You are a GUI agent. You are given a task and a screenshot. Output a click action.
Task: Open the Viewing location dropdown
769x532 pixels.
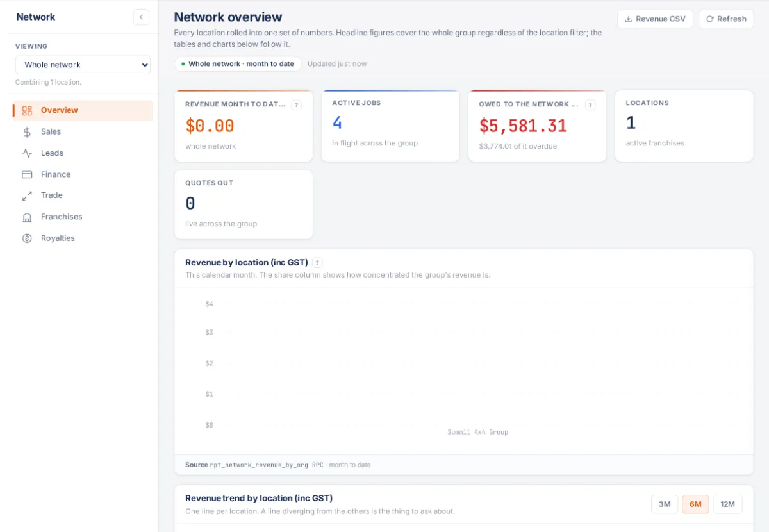point(83,65)
